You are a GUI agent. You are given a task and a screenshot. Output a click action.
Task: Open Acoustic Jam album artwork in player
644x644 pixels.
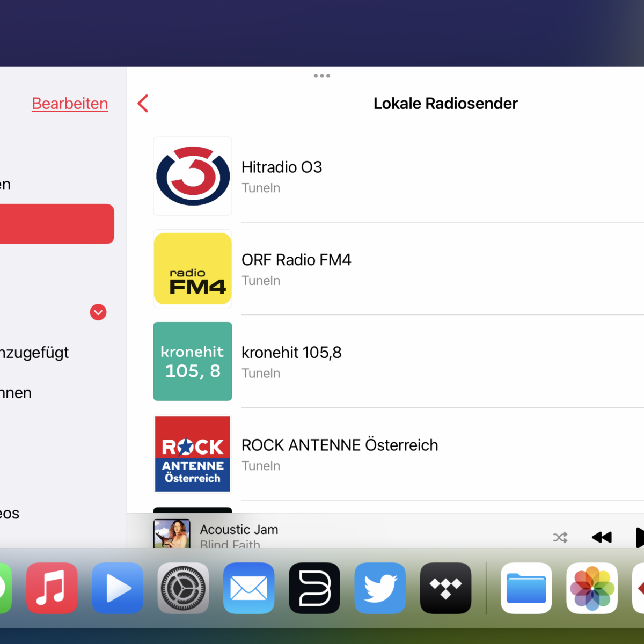coord(172,533)
